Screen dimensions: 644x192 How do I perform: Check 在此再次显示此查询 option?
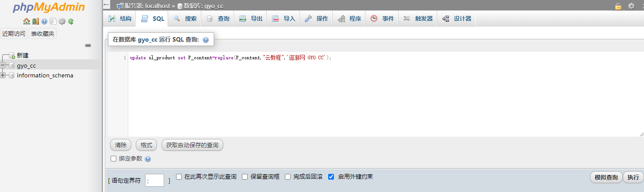[x=179, y=177]
